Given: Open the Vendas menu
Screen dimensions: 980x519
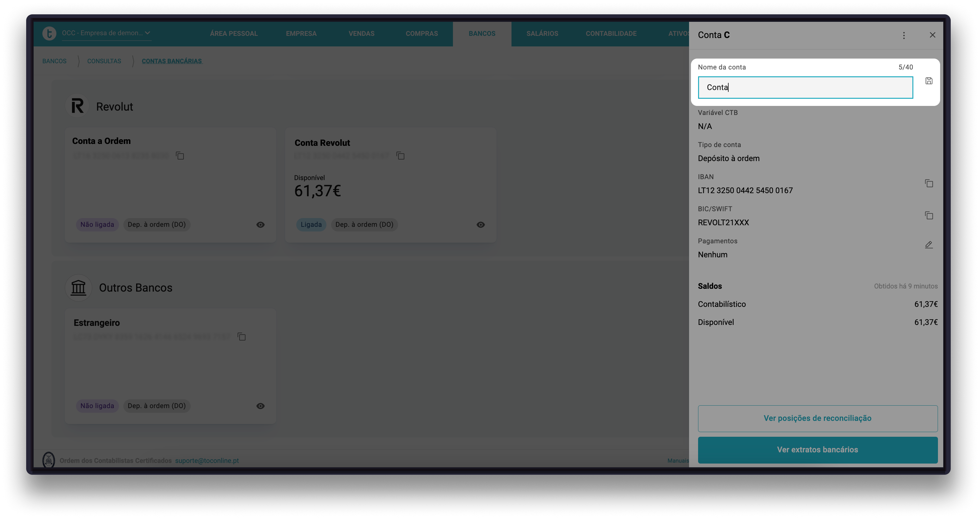Looking at the screenshot, I should point(361,33).
